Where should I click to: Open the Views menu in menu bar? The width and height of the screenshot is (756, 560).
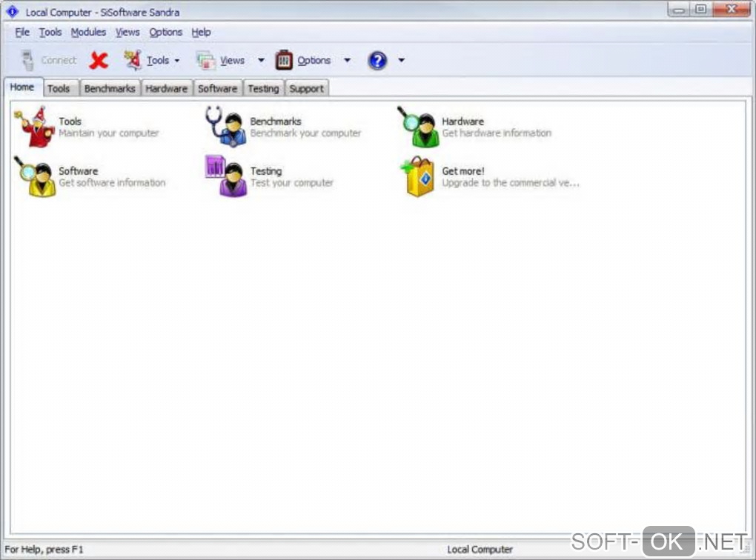coord(127,33)
